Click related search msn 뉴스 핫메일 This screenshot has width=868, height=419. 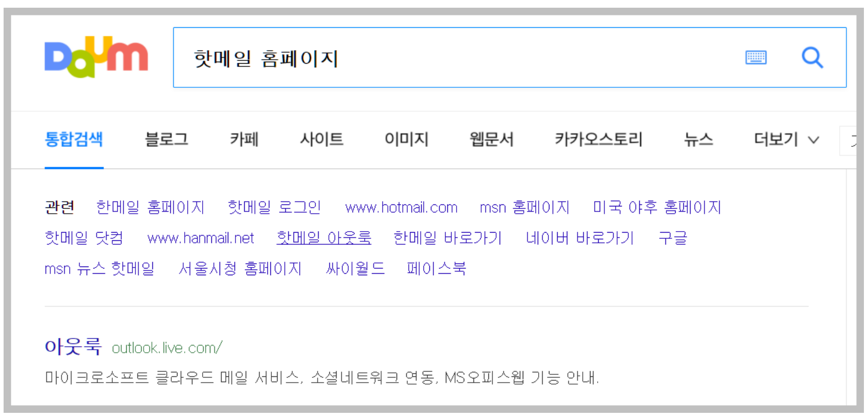[100, 269]
